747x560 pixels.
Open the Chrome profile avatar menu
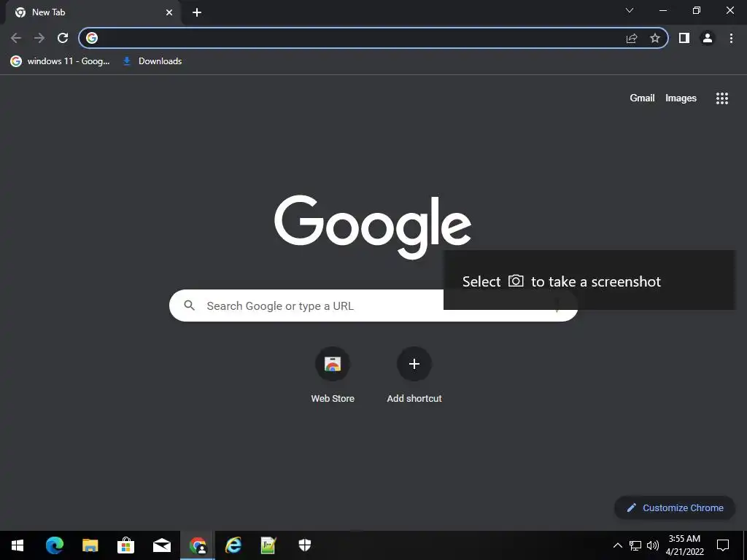click(708, 38)
